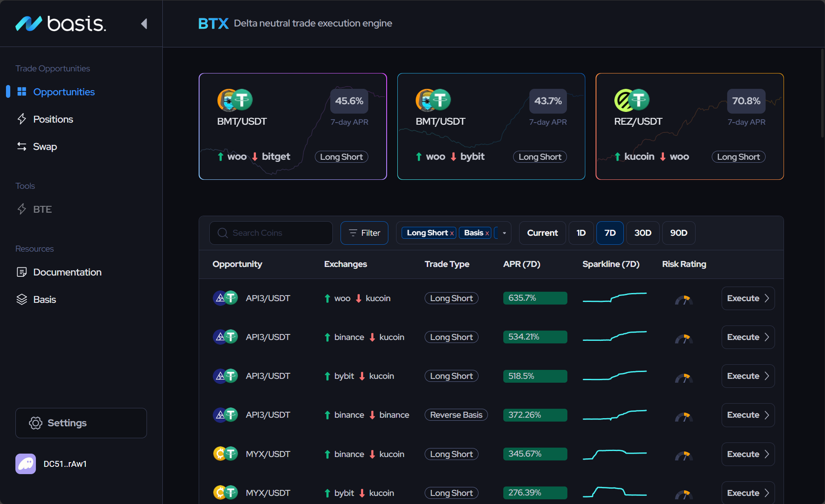Click the wallet avatar icon
The image size is (825, 504).
click(26, 464)
